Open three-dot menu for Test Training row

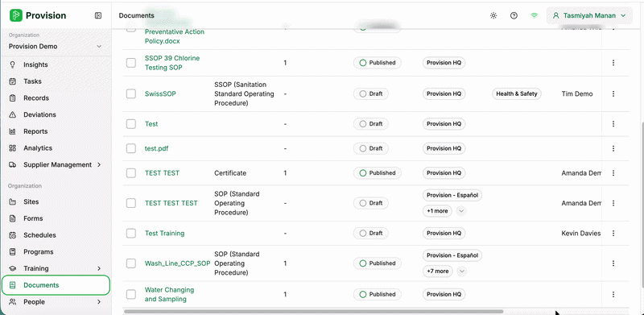pyautogui.click(x=613, y=233)
